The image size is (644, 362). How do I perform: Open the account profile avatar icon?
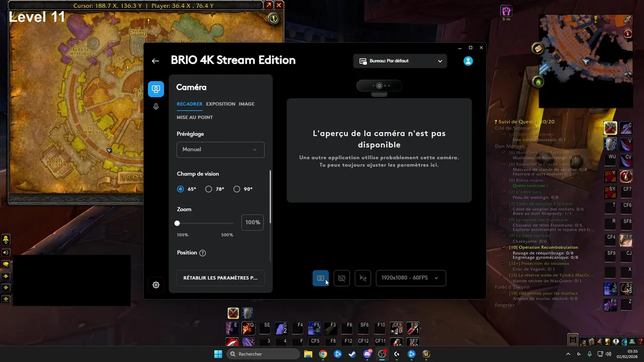[468, 61]
